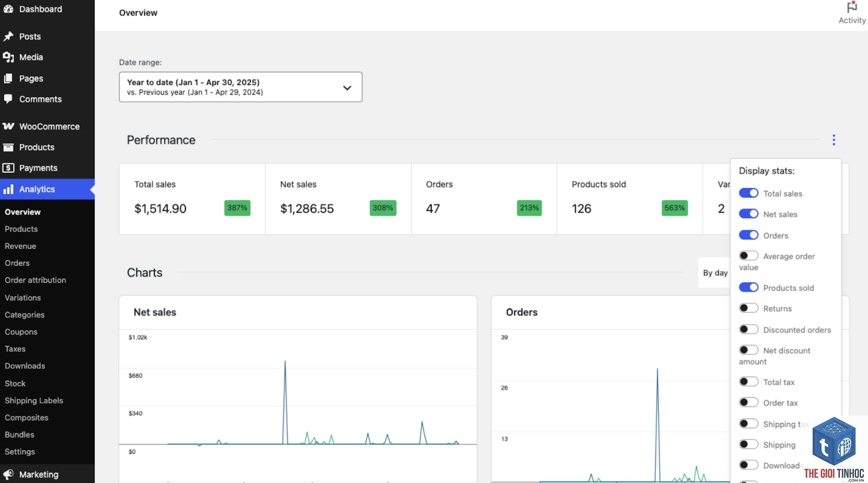This screenshot has width=868, height=483.
Task: Turn off the Orders stat toggle
Action: tap(749, 235)
